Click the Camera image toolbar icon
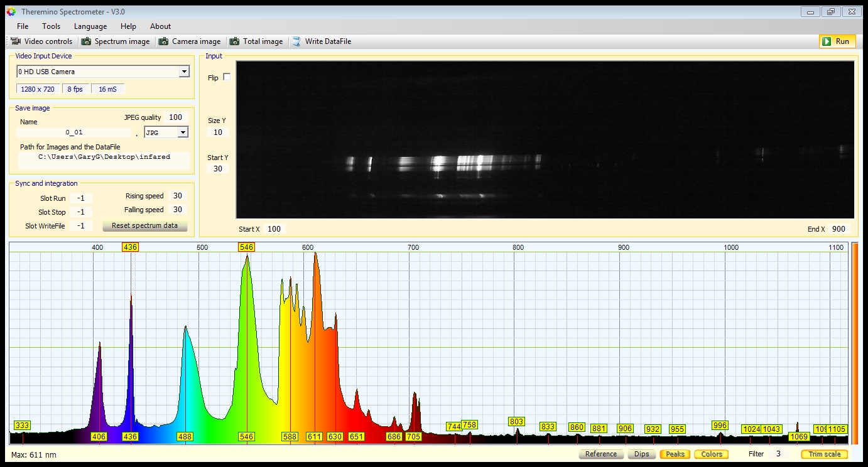 (164, 41)
